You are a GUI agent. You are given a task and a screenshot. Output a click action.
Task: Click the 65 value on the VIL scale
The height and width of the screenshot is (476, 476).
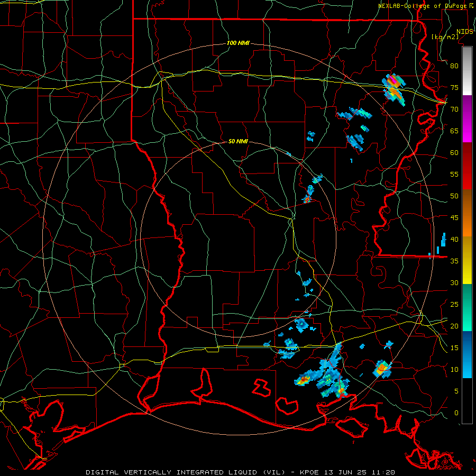coord(454,131)
